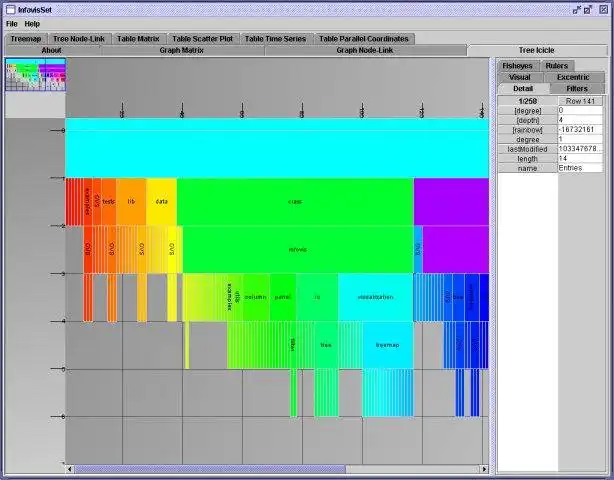Show the Fisheyes panel tab
This screenshot has height=480, width=614.
click(x=517, y=66)
